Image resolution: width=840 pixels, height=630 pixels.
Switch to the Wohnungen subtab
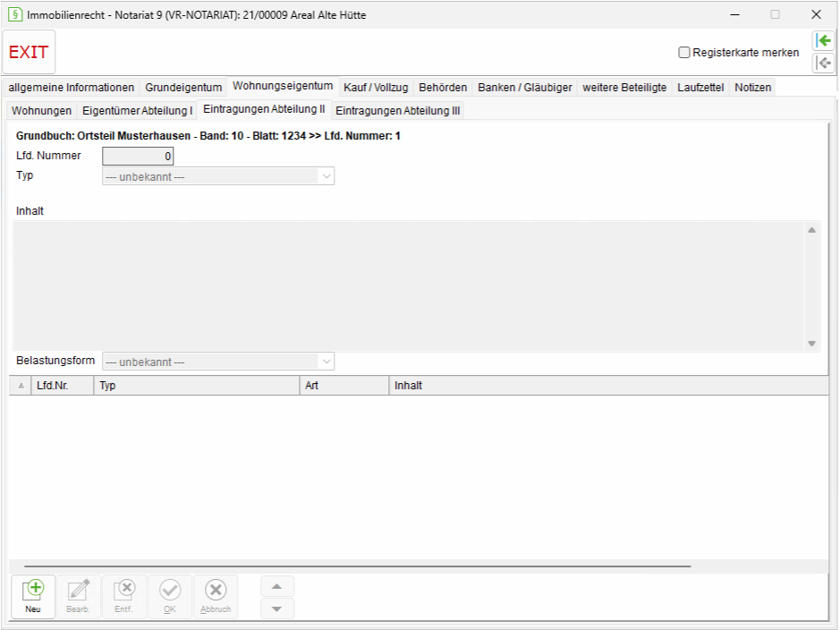42,110
